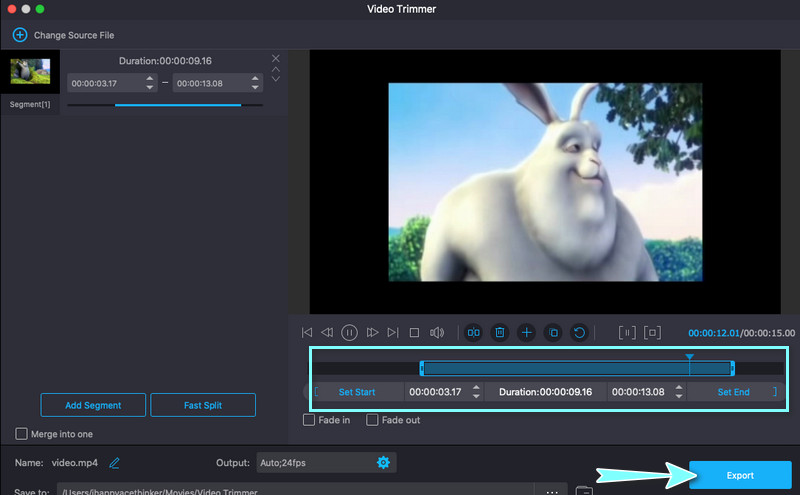Click the Export button
Viewport: 800px width, 495px height.
pyautogui.click(x=739, y=475)
